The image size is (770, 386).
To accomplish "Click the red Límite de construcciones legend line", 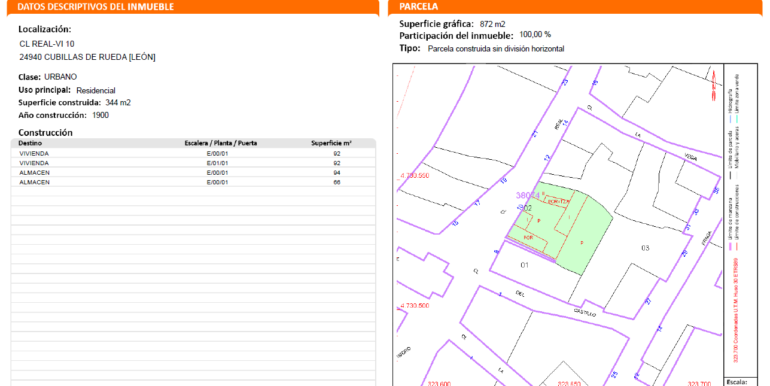I will point(737,246).
